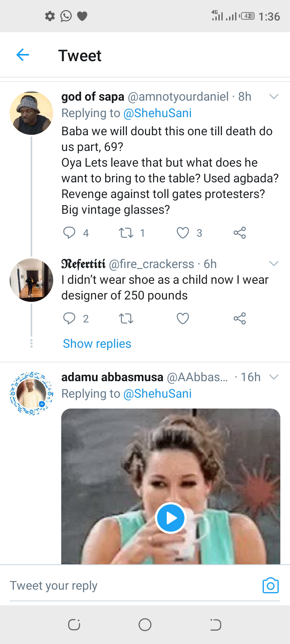Show replies under Nefertiti's tweet

pos(97,344)
